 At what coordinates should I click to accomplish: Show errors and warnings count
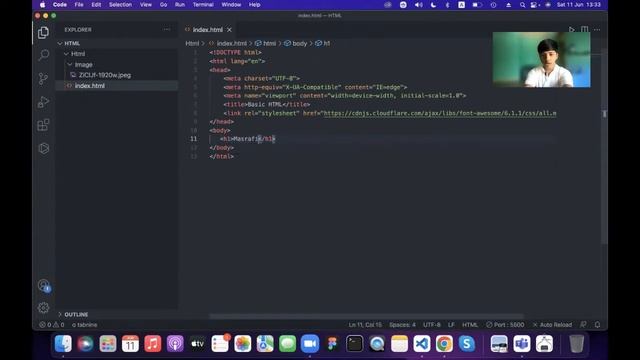[51, 325]
